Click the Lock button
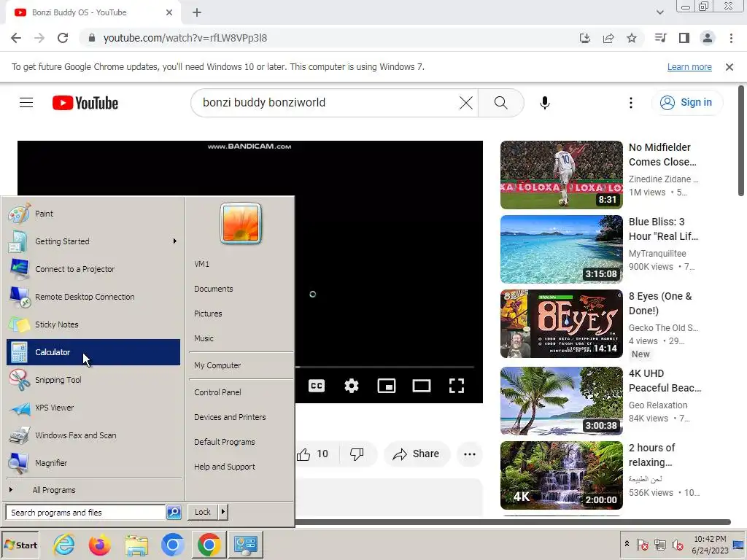The height and width of the screenshot is (560, 747). coord(203,512)
